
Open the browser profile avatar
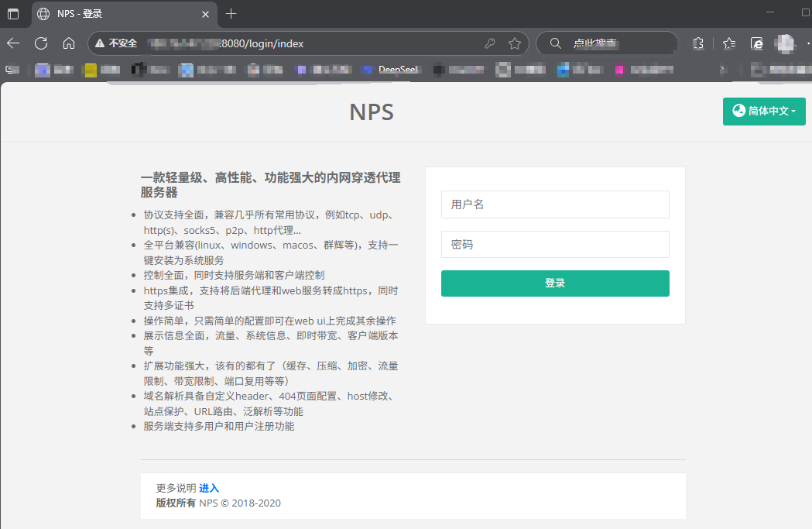pyautogui.click(x=785, y=43)
